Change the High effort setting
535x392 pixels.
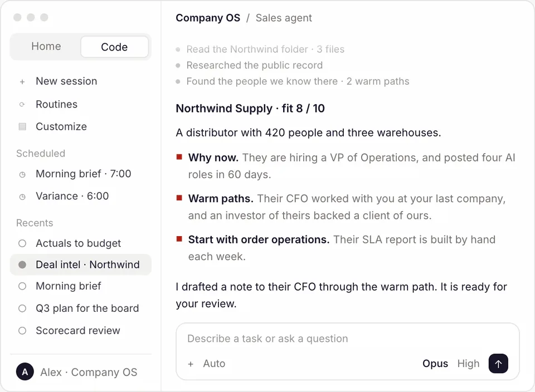[468, 364]
